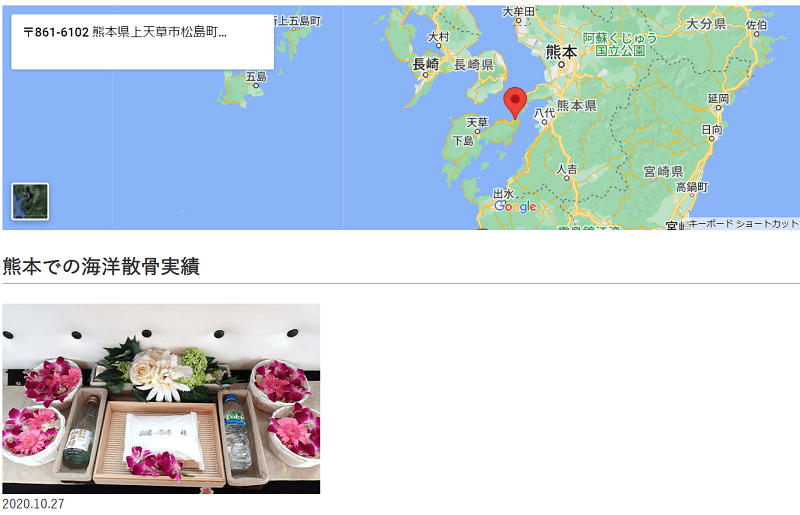
Task: Click the 2020.10.27 date entry
Action: click(33, 504)
